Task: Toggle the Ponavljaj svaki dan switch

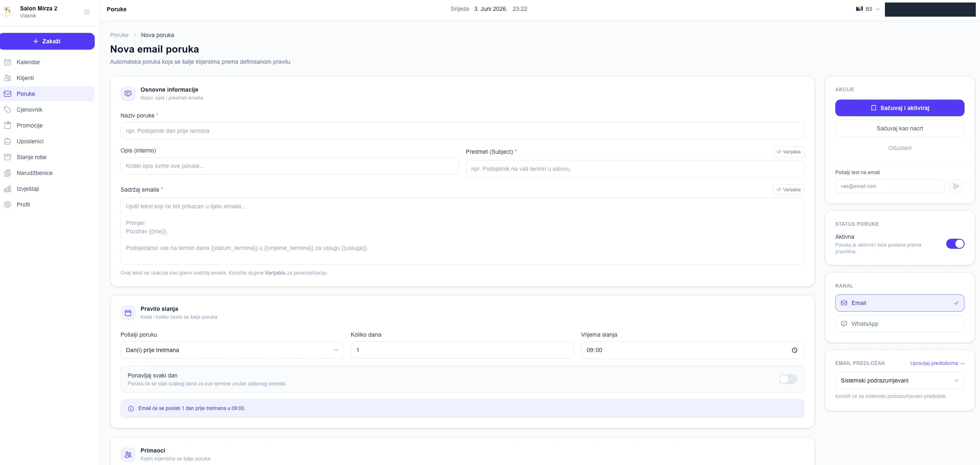Action: pyautogui.click(x=788, y=379)
